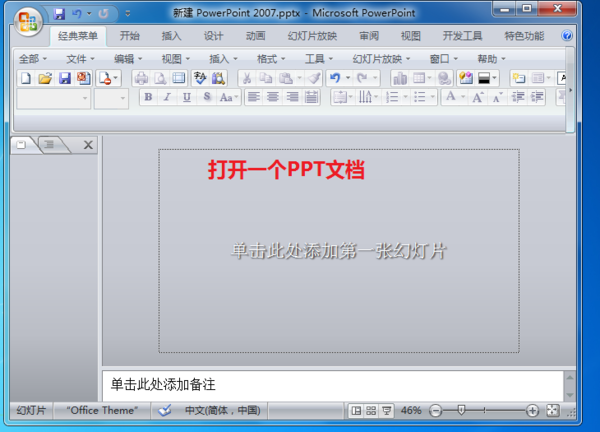
Task: Open the 文件 menu
Action: coord(80,59)
